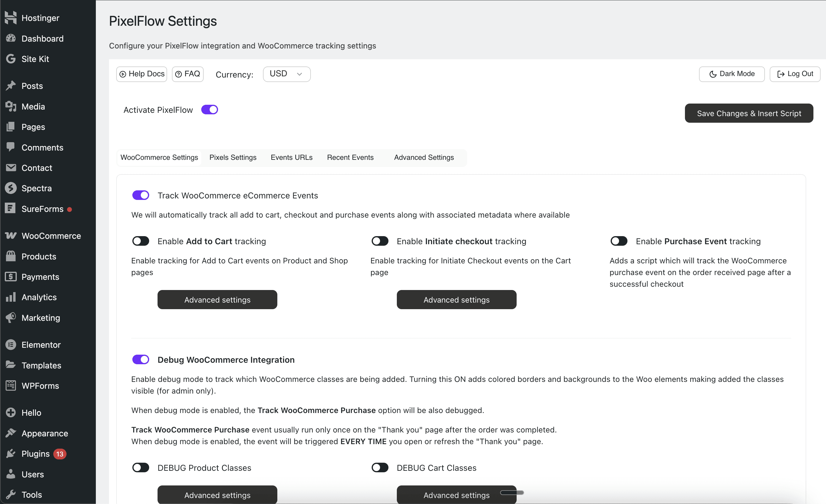Click the Log Out button
The width and height of the screenshot is (826, 504).
[795, 74]
